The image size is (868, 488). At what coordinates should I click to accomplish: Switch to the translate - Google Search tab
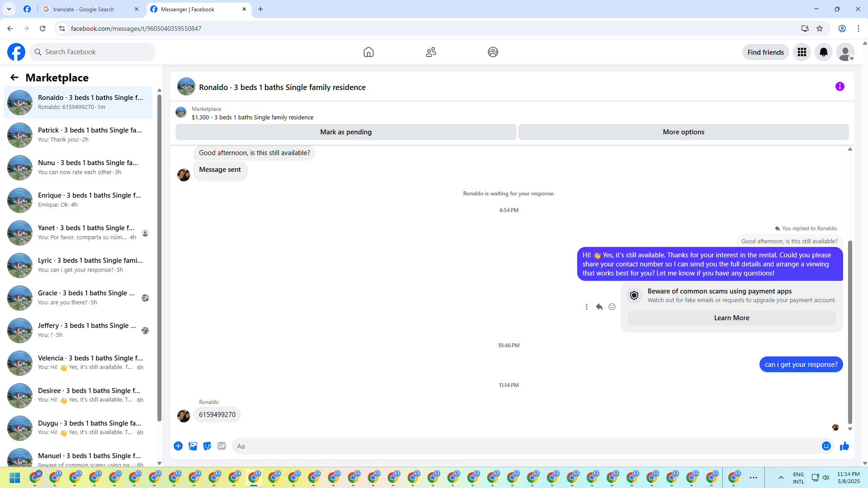90,9
